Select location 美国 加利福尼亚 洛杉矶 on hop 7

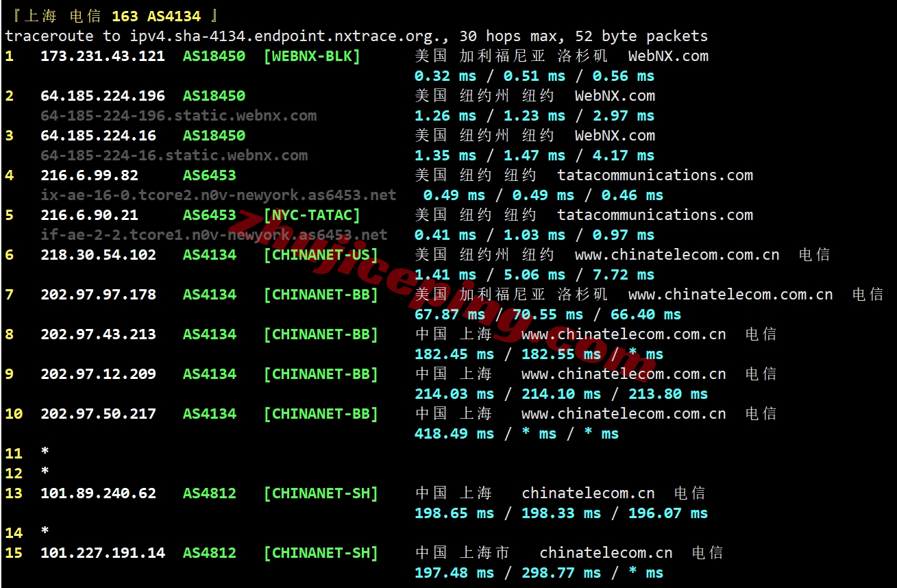[511, 295]
